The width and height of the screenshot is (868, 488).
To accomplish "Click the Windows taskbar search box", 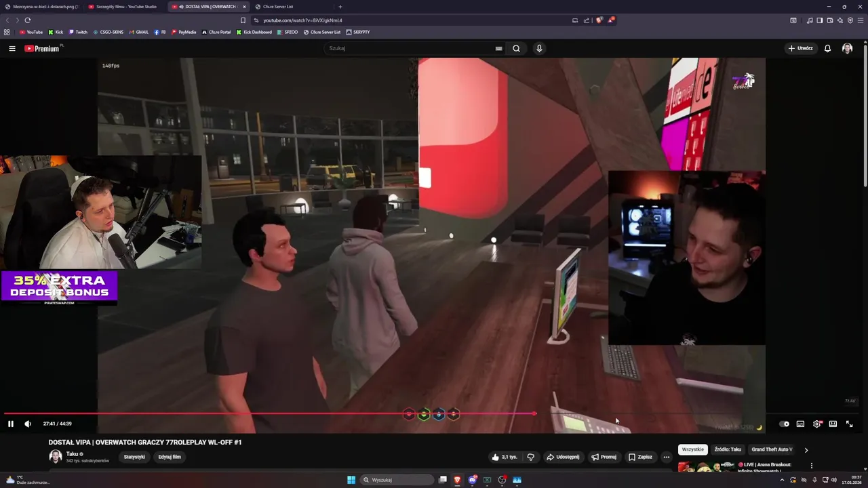I will 397,480.
